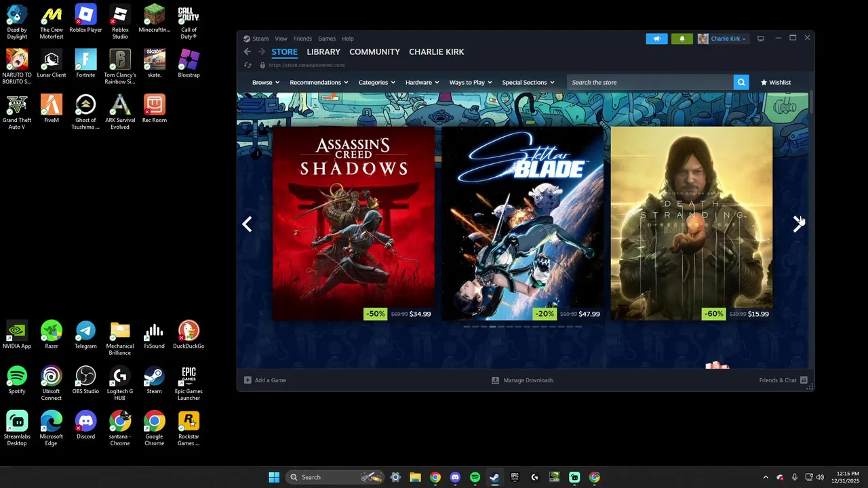Open File Explorer from taskbar
Viewport: 868px width, 488px height.
click(415, 477)
